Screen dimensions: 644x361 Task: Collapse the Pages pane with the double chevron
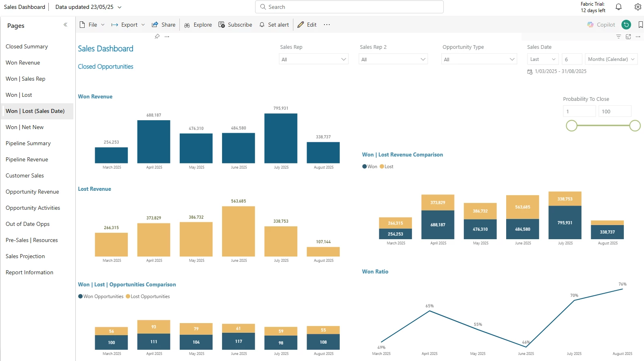(x=65, y=25)
